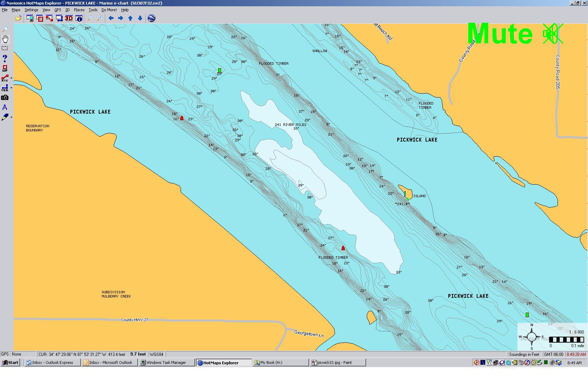Select the divider measuring tool
The width and height of the screenshot is (588, 387).
(5, 107)
